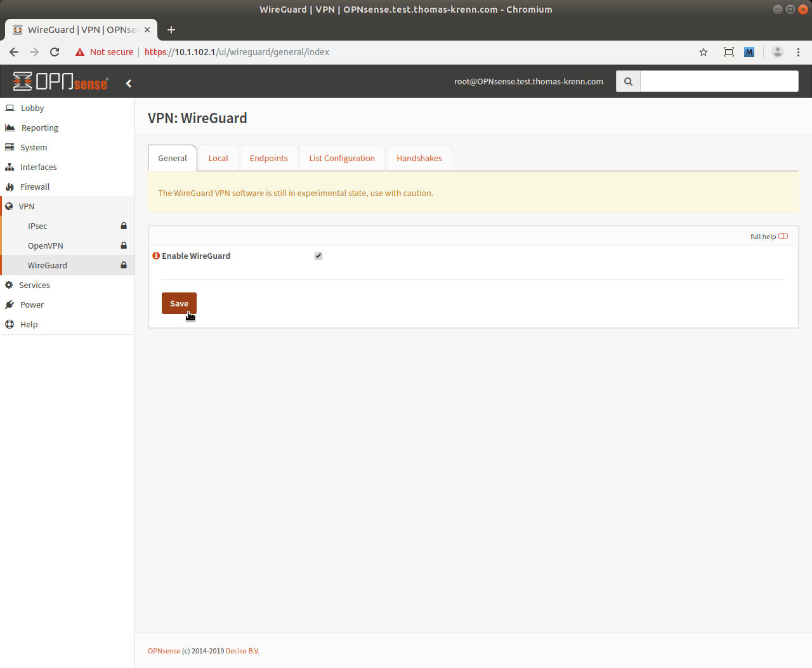Click the info icon beside Enable WireGuard
This screenshot has width=812, height=668.
tap(156, 256)
